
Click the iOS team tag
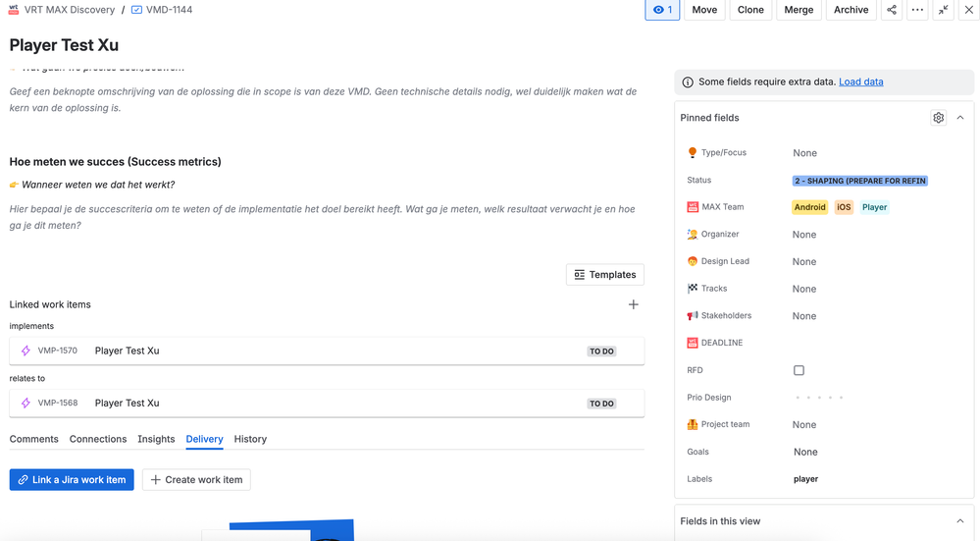point(844,207)
